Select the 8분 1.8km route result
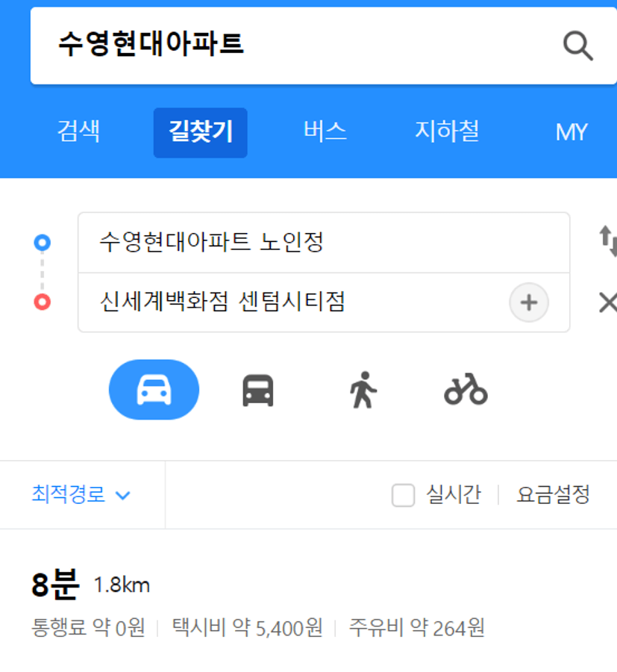Viewport: 617px width, 672px height. 91,585
